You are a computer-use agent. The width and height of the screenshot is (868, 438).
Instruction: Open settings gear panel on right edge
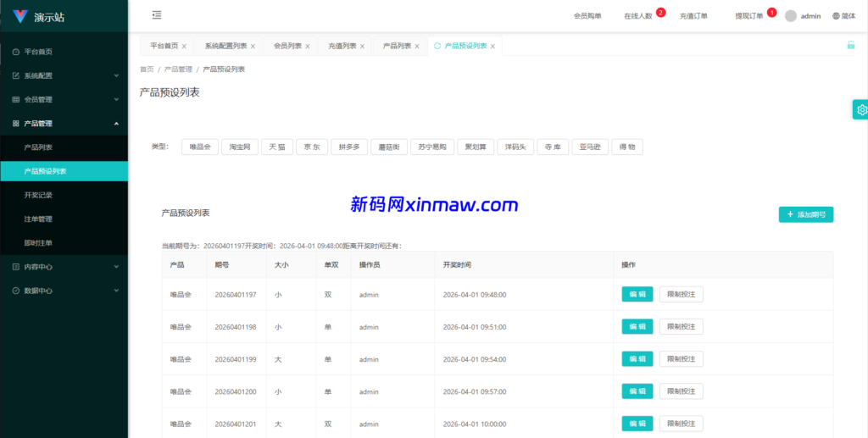coord(861,110)
